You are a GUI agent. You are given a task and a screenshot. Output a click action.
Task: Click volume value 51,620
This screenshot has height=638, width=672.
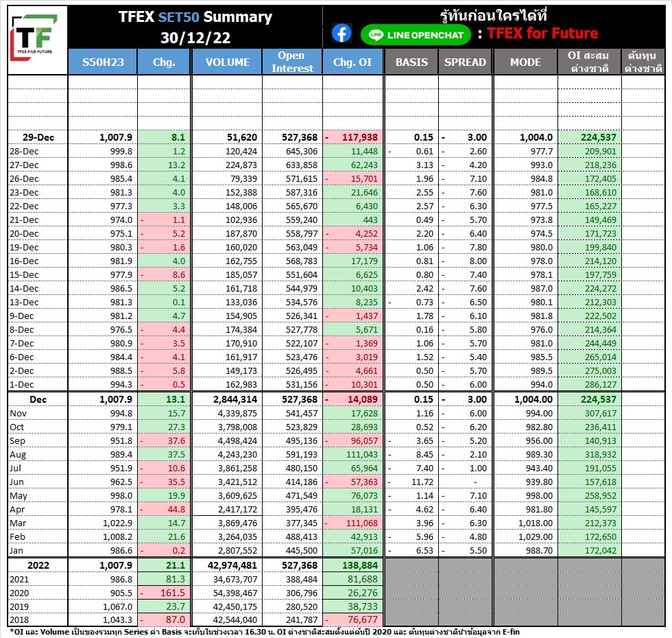click(241, 137)
